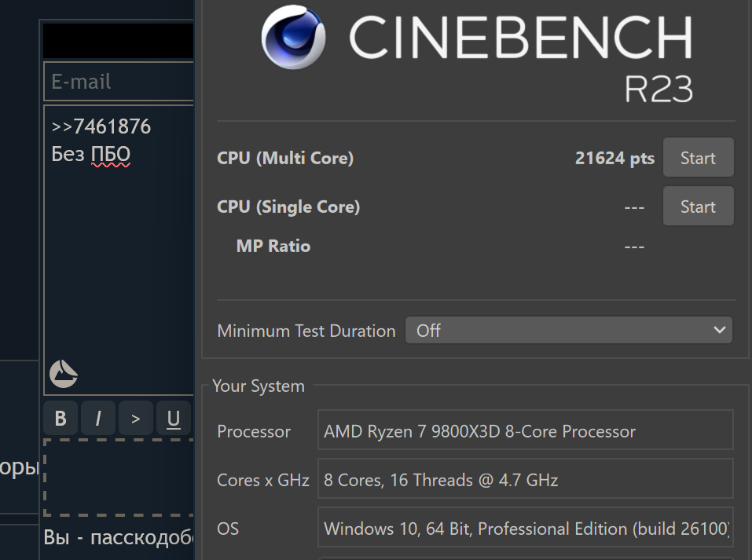Click the misspelled word ПБО
The image size is (752, 560).
[x=111, y=155]
